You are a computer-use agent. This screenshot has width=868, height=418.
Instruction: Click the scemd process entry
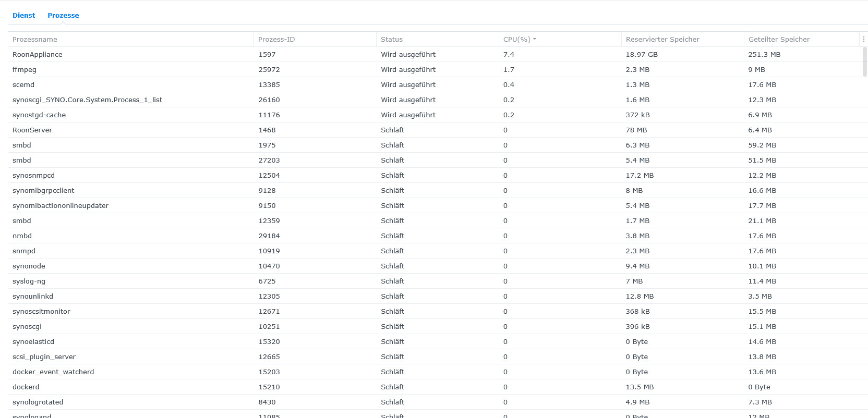(23, 84)
